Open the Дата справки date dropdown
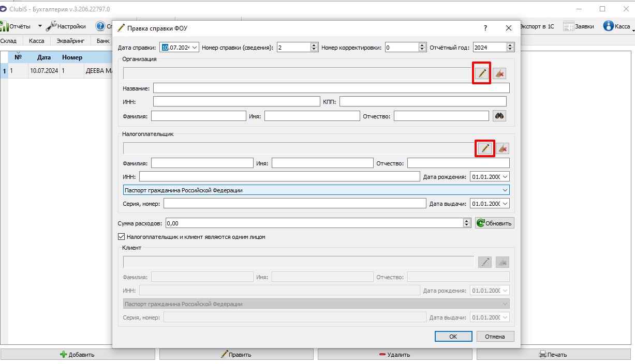 click(195, 48)
